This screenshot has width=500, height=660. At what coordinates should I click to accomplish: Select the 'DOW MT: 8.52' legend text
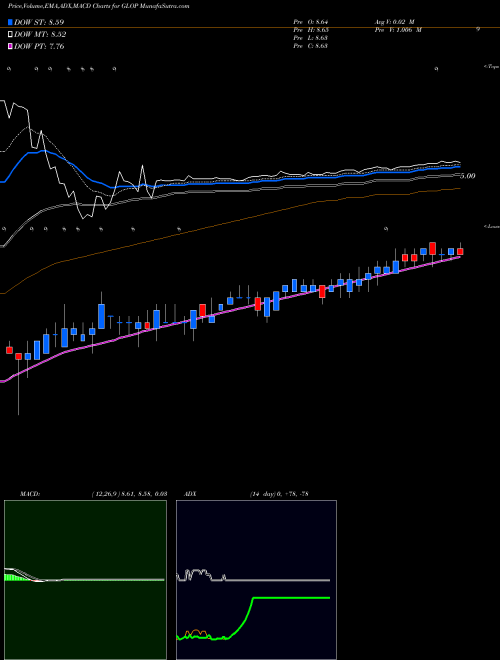[40, 35]
